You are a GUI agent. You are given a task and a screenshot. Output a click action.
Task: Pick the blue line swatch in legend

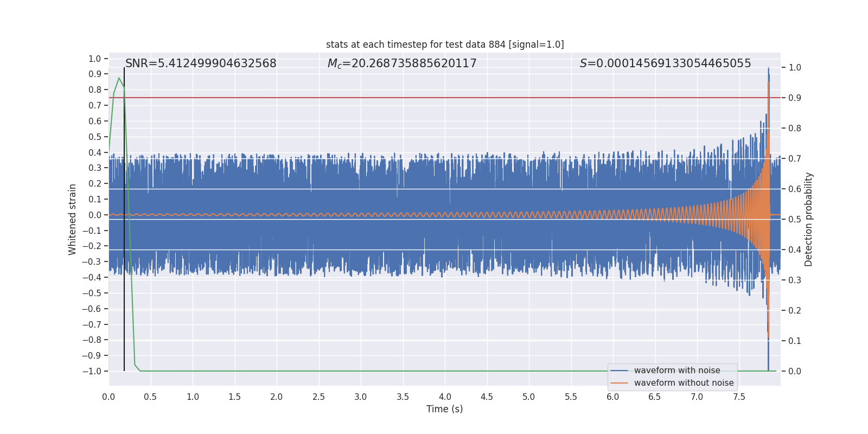click(619, 371)
